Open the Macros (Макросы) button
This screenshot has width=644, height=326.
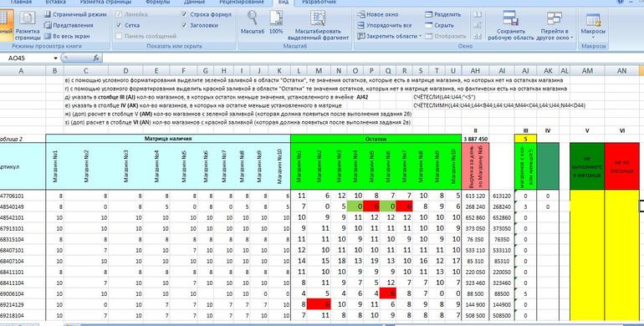point(593,25)
